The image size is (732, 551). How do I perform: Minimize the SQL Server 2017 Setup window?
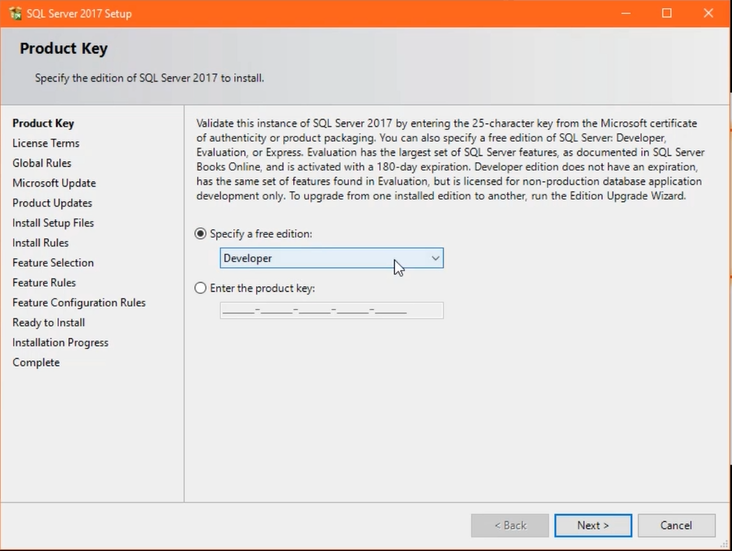tap(626, 13)
